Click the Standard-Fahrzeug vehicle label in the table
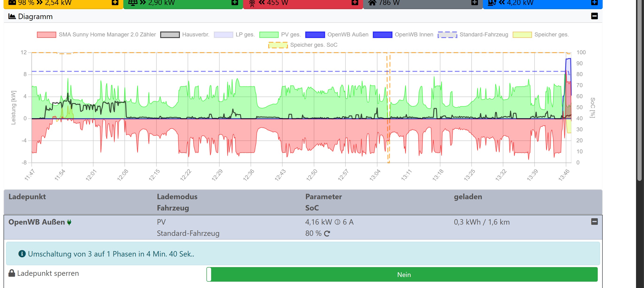This screenshot has height=288, width=644. [x=188, y=233]
